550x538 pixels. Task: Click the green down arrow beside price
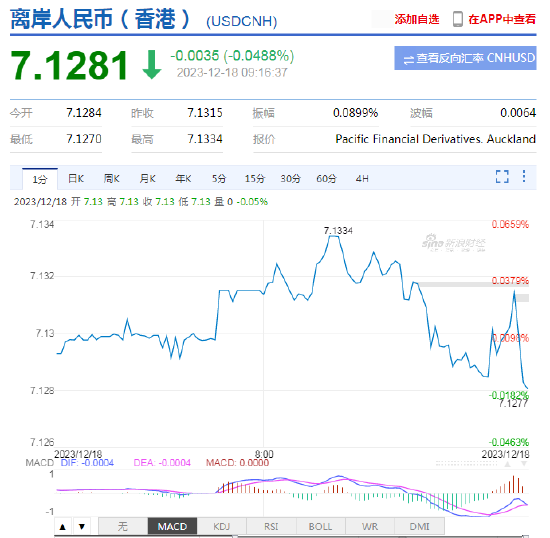coord(152,65)
